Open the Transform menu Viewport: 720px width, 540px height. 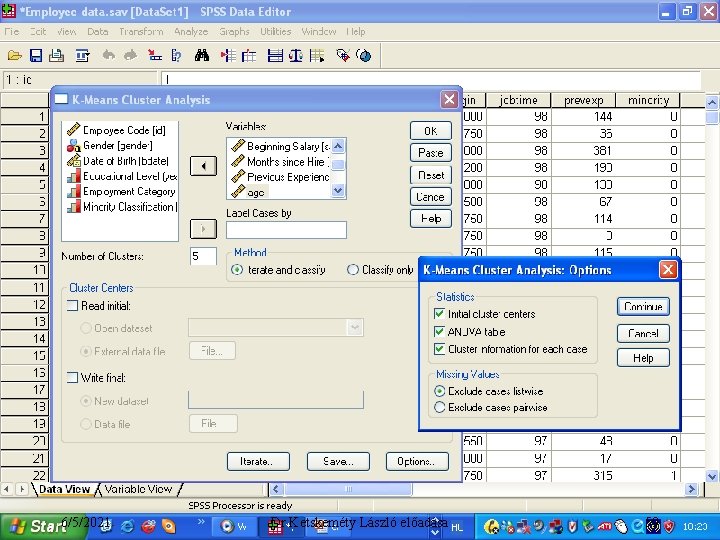141,32
